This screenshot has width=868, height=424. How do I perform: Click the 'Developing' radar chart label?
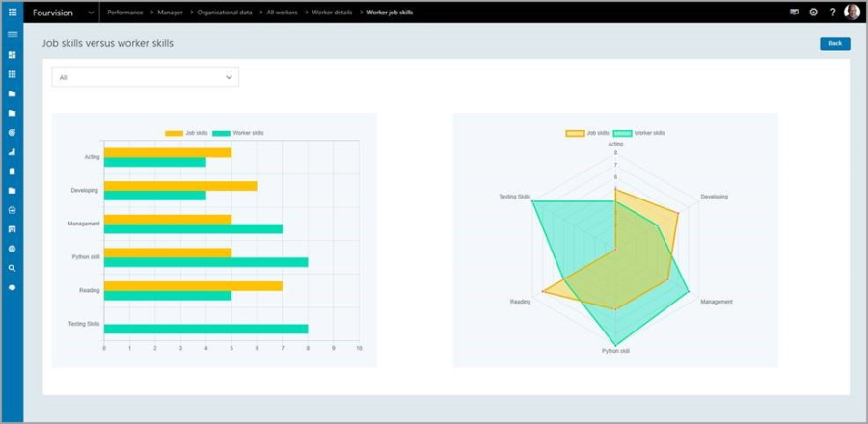pyautogui.click(x=714, y=197)
